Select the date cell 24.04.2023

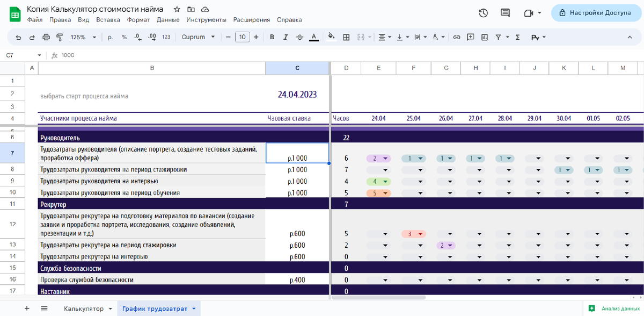[297, 94]
